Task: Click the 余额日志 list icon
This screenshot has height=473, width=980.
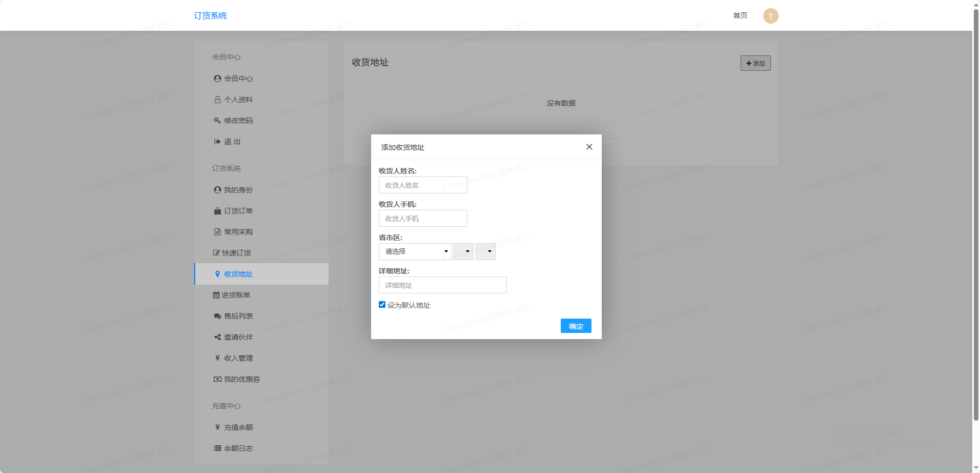Action: click(x=217, y=448)
